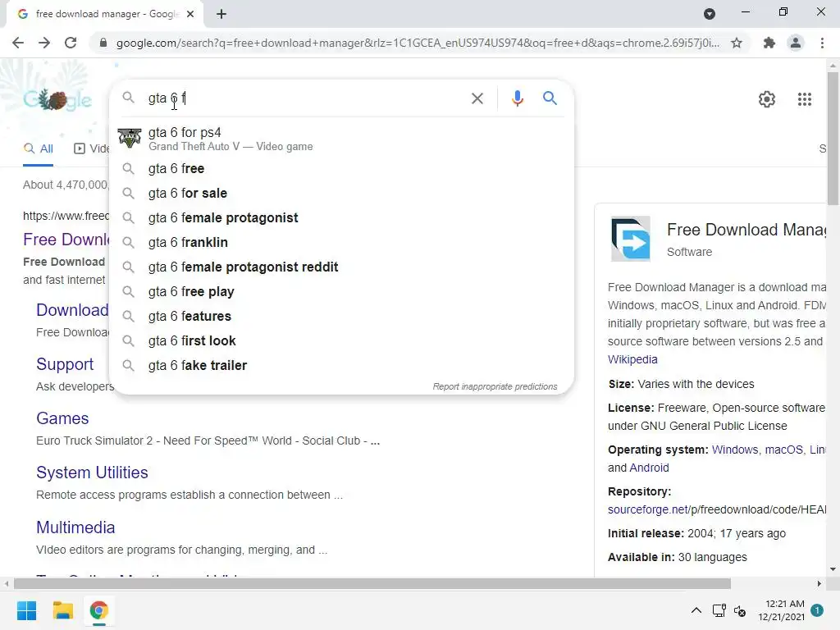Viewport: 840px width, 630px height.
Task: Click GTA V thumbnail beside first suggestion
Action: 129,138
